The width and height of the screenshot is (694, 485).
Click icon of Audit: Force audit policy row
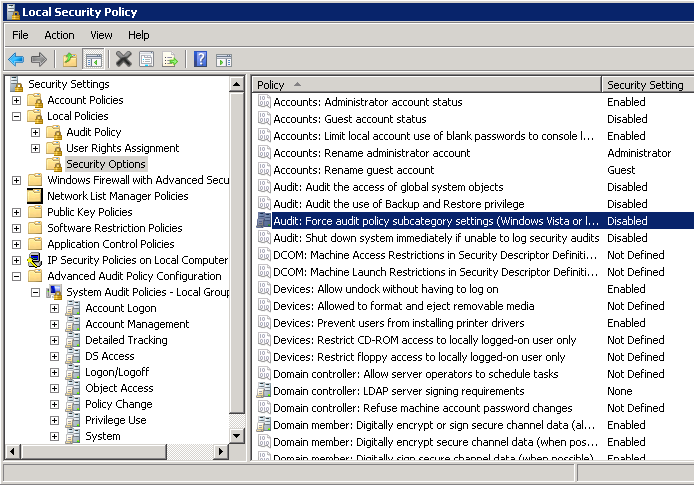264,220
